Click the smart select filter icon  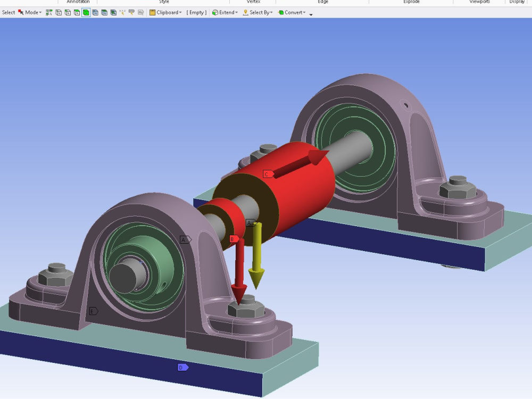tap(49, 13)
